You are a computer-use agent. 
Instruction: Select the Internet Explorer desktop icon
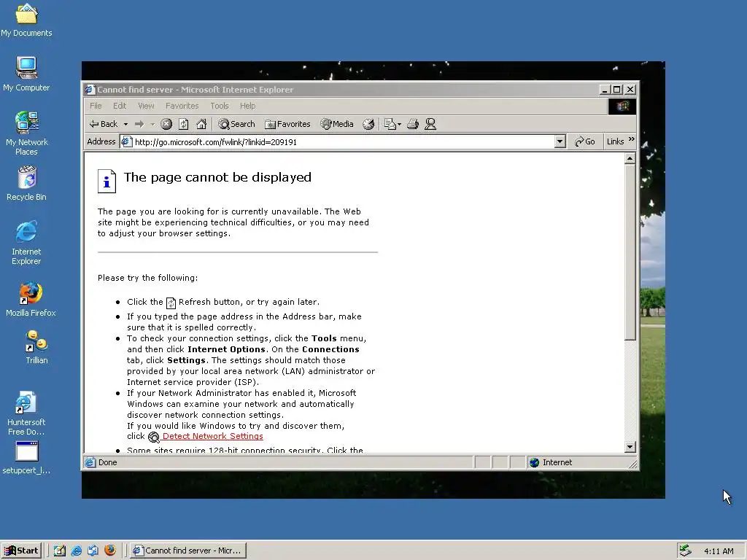tap(26, 242)
